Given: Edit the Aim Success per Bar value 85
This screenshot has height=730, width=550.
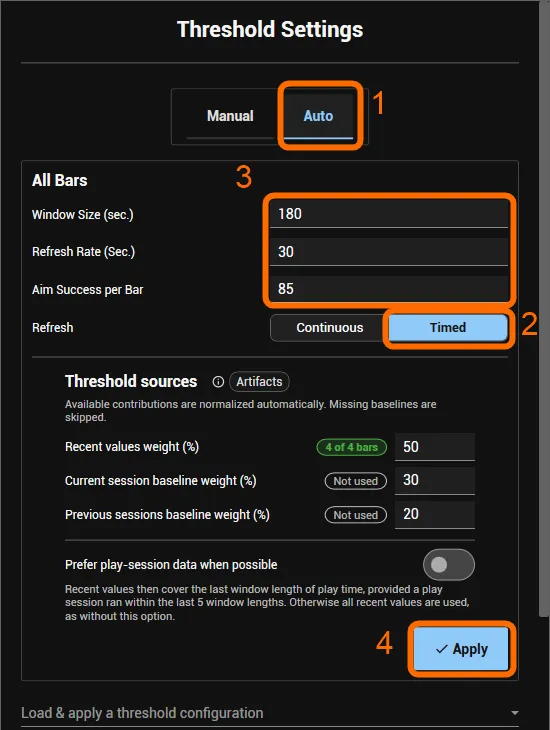Looking at the screenshot, I should [x=389, y=289].
